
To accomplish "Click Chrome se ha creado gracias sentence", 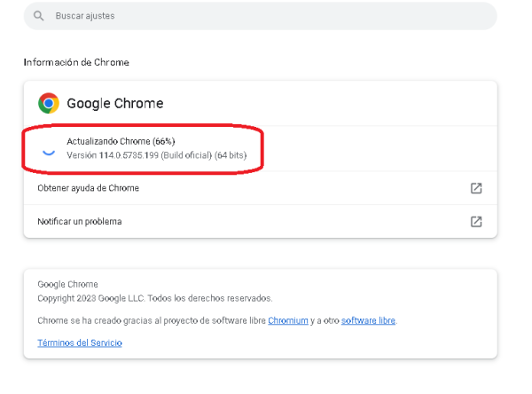I will 217,320.
